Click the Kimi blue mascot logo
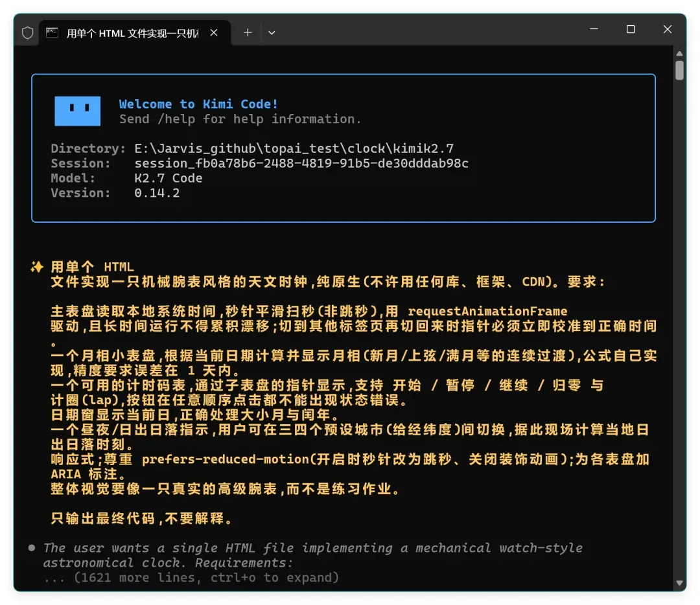Screen dimensions: 700x605 [77, 111]
